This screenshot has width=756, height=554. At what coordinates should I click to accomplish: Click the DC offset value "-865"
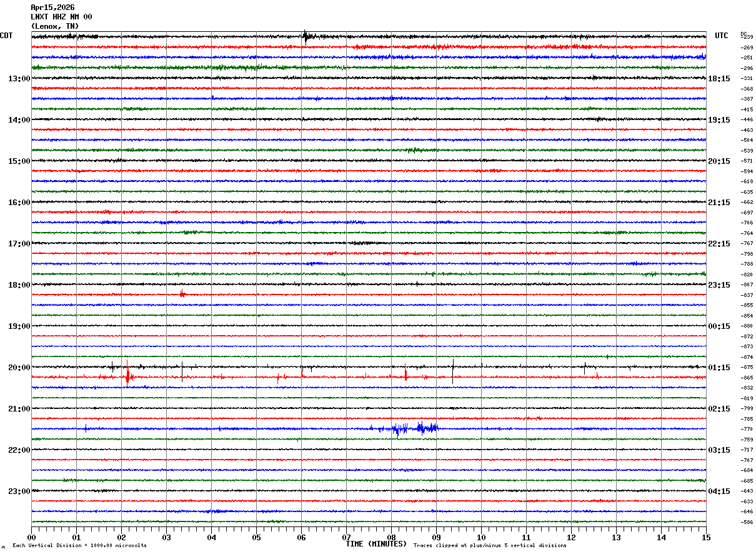click(747, 378)
